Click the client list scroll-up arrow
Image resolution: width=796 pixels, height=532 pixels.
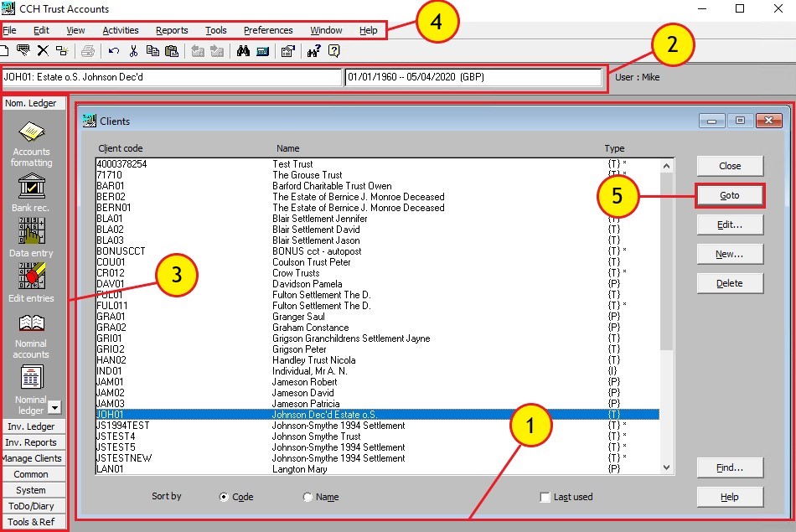[667, 166]
